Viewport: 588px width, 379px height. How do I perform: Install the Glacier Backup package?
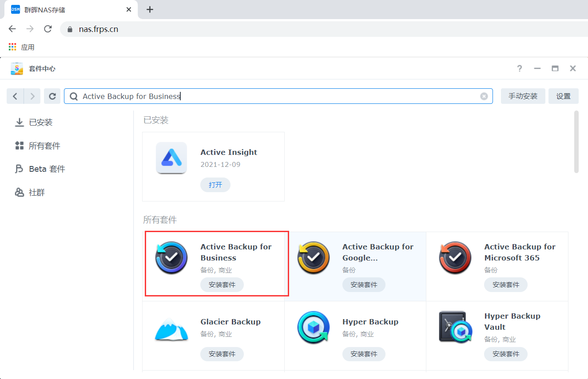pos(222,354)
